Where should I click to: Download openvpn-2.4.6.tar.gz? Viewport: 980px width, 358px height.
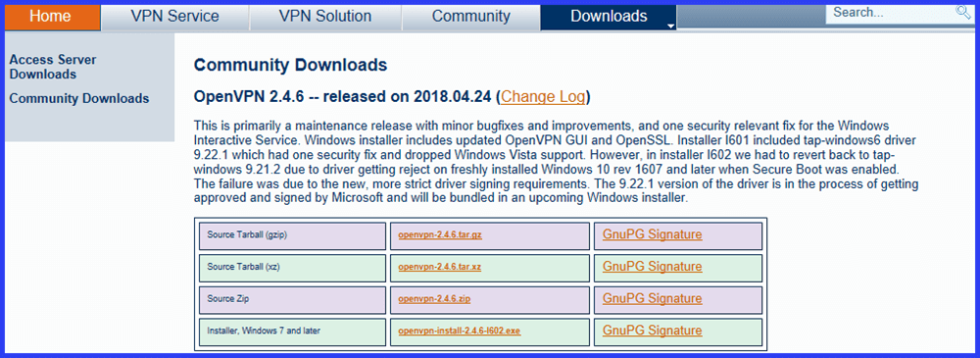[440, 235]
